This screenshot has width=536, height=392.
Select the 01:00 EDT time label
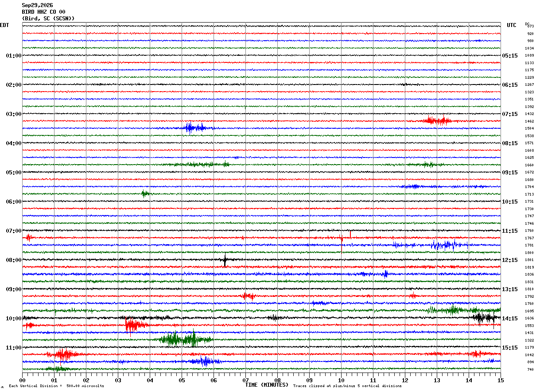click(14, 56)
